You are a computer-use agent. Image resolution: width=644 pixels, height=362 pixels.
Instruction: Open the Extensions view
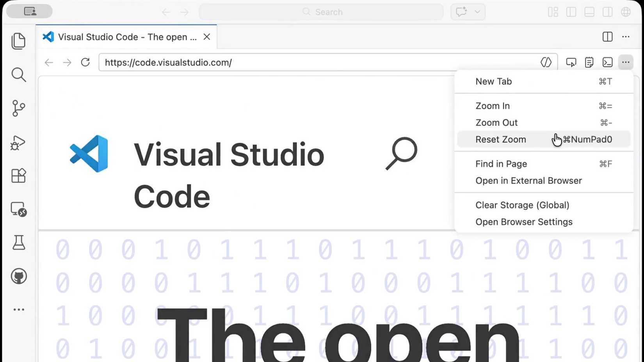coord(19,176)
